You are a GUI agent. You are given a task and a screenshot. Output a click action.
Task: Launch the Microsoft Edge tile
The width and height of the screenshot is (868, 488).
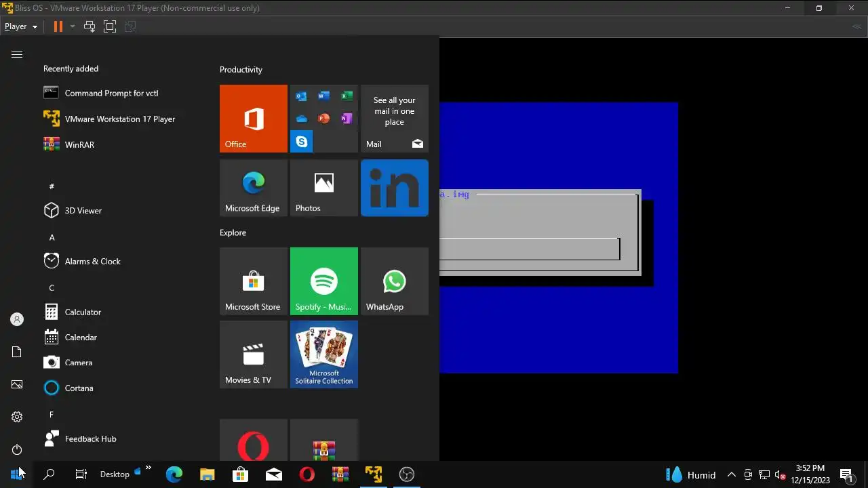[x=254, y=188]
